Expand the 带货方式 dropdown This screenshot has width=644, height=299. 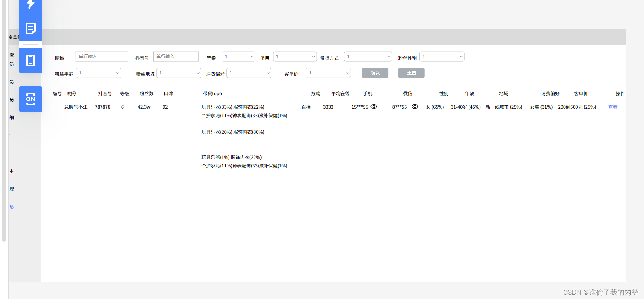368,57
